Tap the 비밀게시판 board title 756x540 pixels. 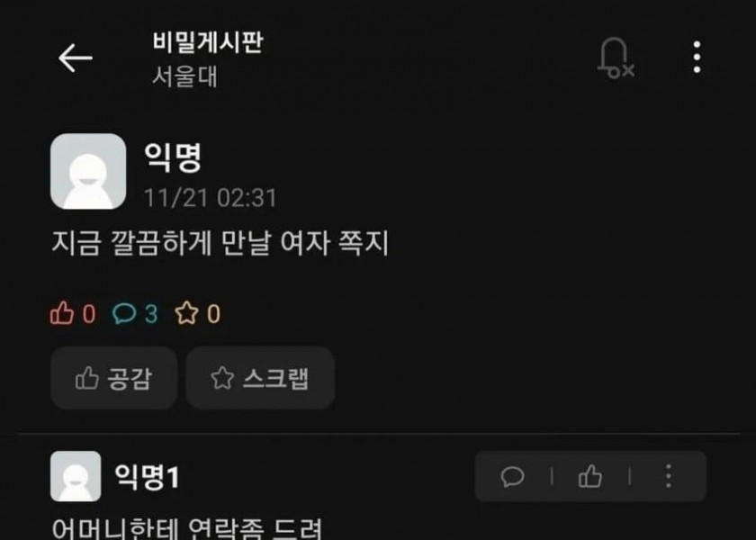tap(208, 42)
